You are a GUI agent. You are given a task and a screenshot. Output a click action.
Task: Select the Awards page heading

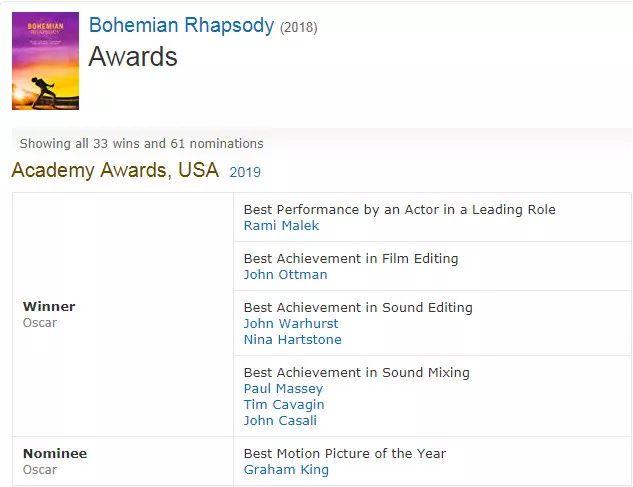pos(133,56)
